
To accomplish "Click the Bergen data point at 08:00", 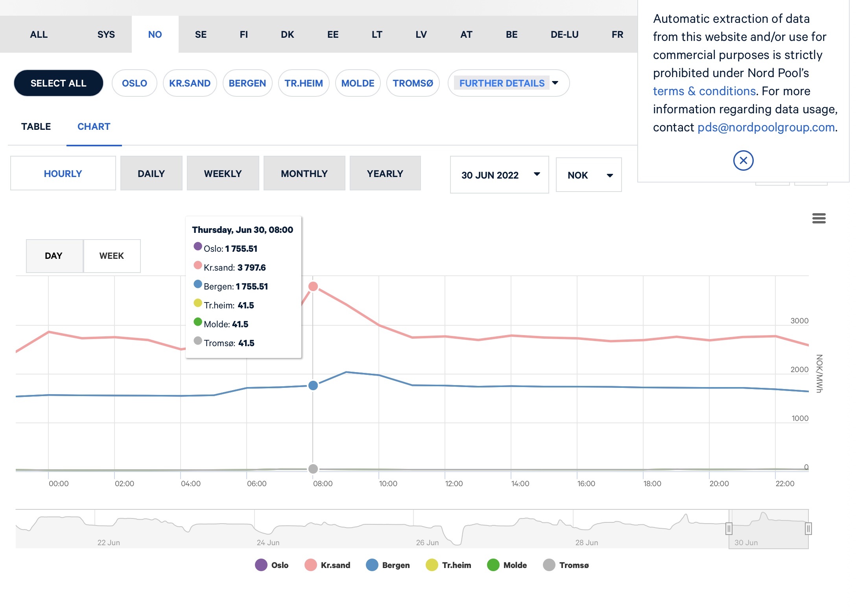I will (x=313, y=385).
